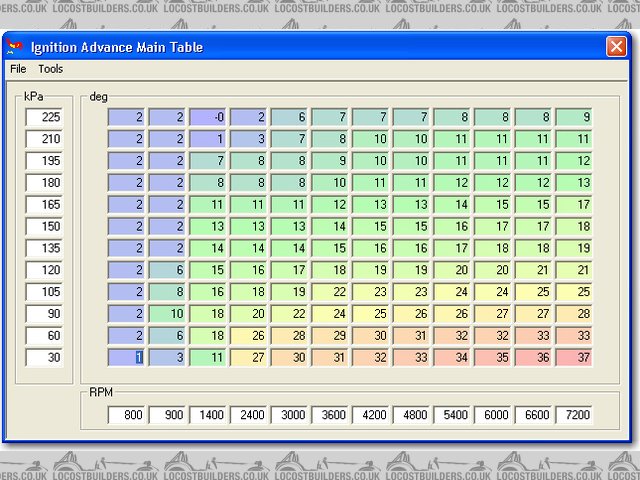Focus the 4800 RPM axis field

(x=412, y=414)
